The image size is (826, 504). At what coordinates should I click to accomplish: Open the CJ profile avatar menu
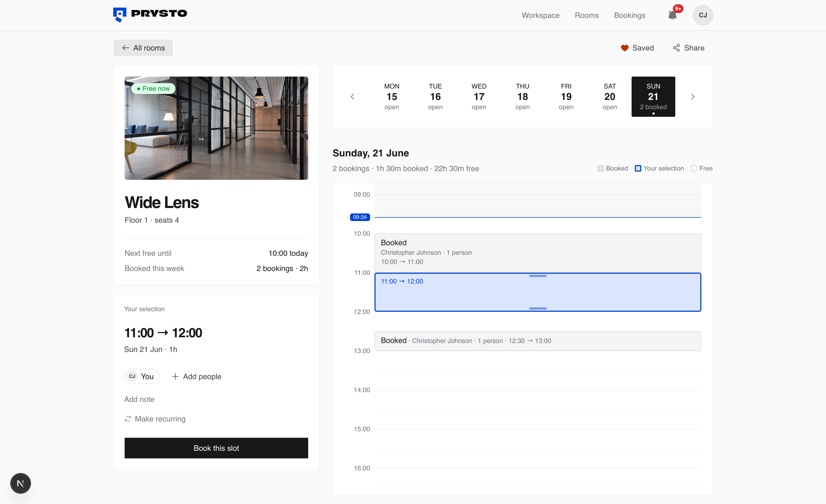click(x=703, y=15)
